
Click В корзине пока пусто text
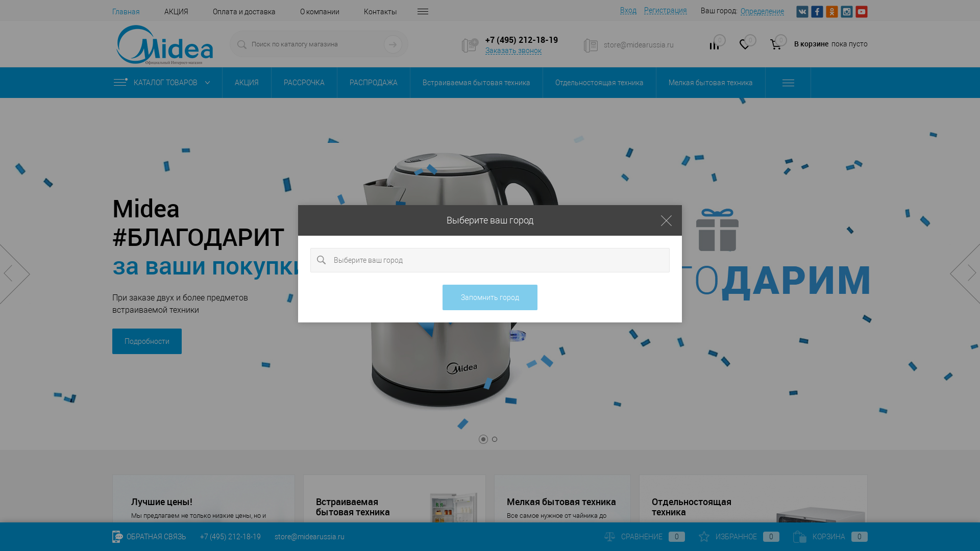pyautogui.click(x=830, y=44)
